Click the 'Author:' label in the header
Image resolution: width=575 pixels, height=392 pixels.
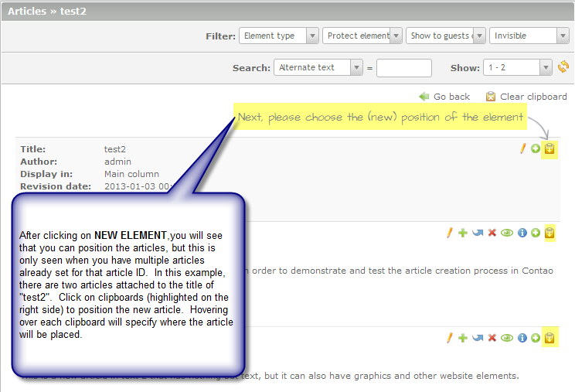pos(39,162)
